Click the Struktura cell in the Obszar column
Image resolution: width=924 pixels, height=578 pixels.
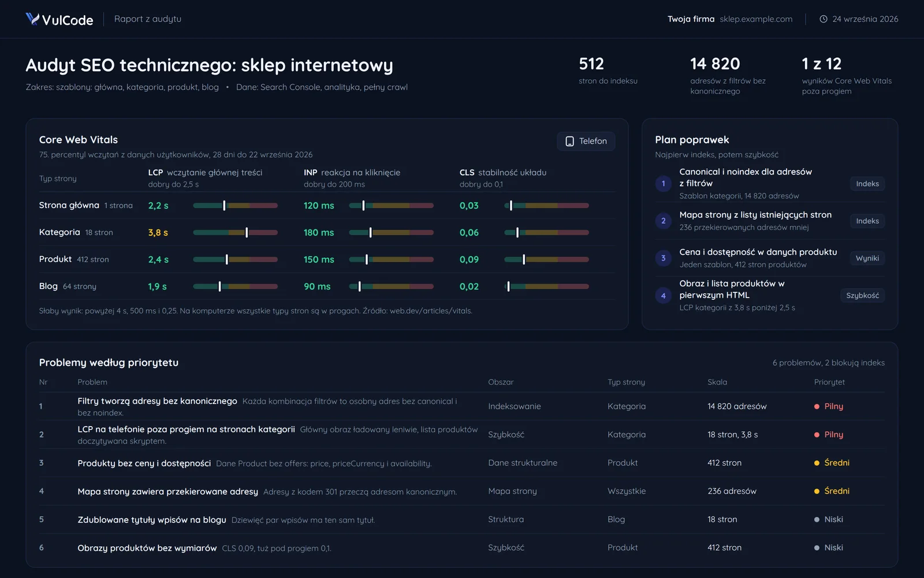(x=506, y=520)
